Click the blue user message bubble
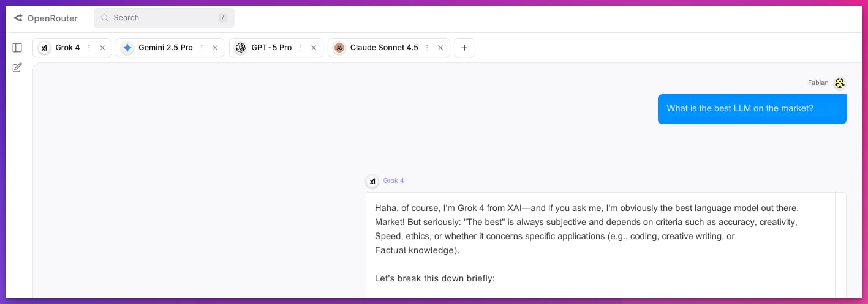Screen dimensions: 868x304 [752, 109]
